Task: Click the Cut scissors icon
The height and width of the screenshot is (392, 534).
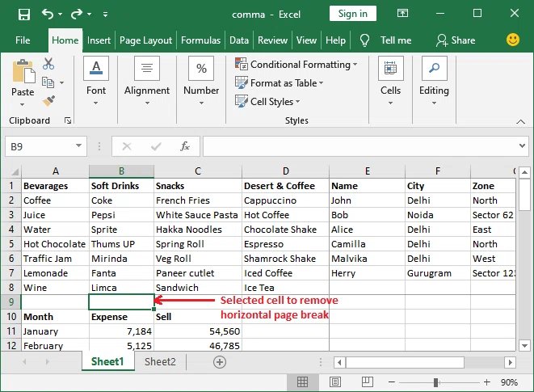Action: 48,64
